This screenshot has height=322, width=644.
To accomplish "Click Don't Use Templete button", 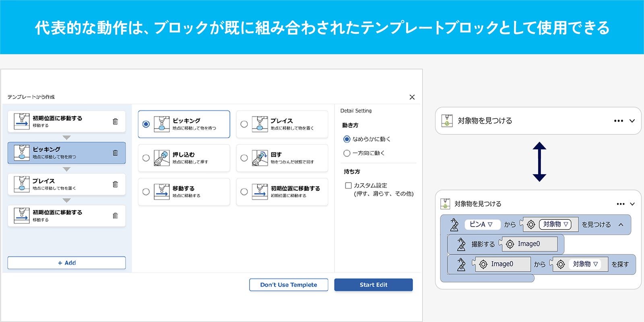I will coord(289,285).
